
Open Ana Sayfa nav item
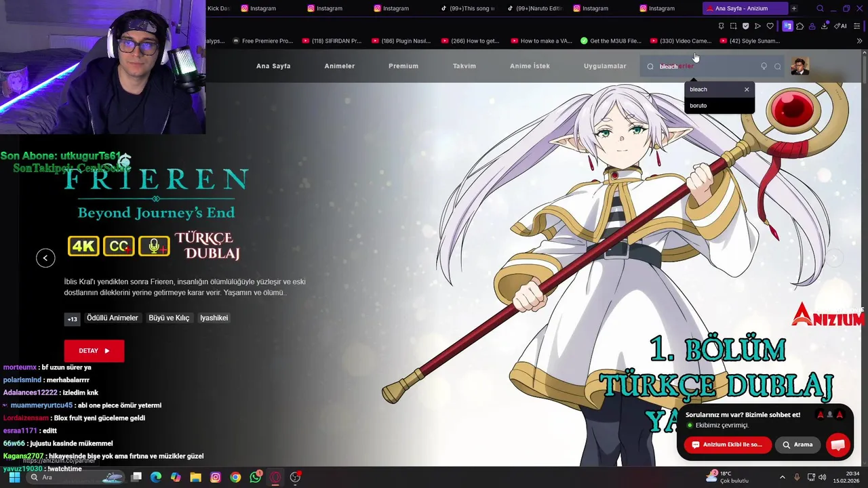[273, 66]
